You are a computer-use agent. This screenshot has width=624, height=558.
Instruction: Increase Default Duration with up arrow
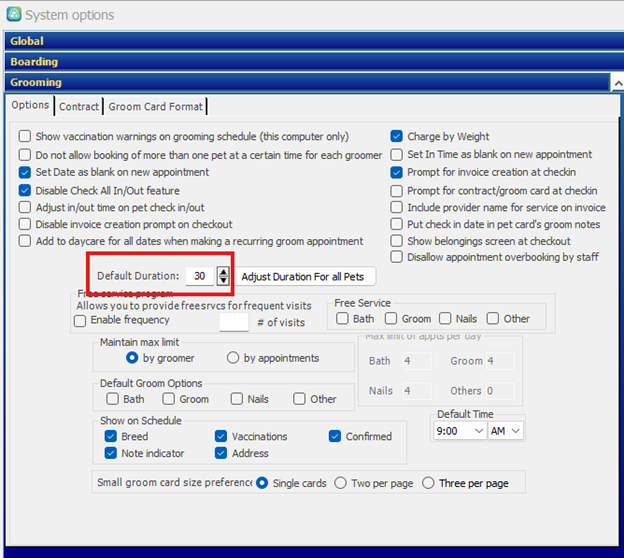(223, 271)
